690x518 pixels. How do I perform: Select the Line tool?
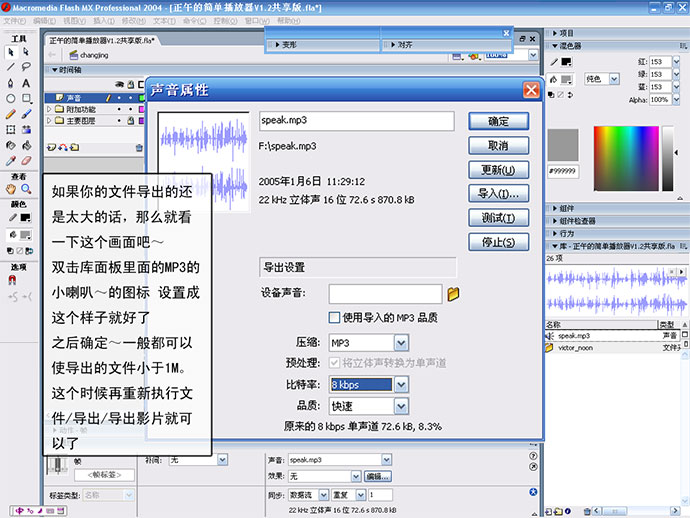click(x=11, y=67)
